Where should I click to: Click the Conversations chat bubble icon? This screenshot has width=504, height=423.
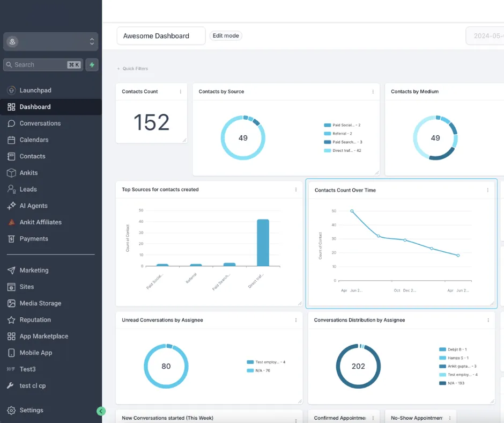(11, 123)
